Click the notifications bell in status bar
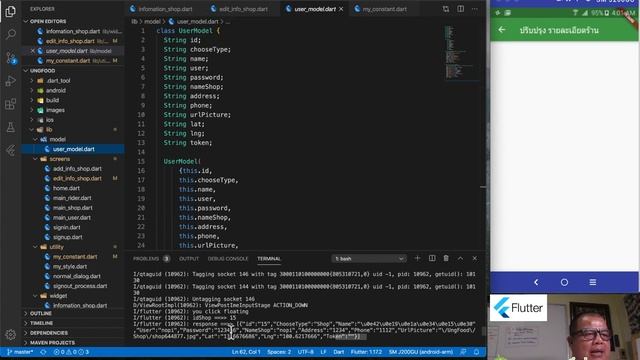Viewport: 640px width, 360px height. click(476, 352)
